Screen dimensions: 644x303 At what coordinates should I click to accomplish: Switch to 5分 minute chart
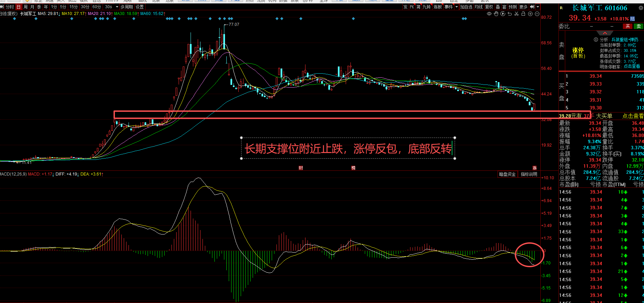tap(63, 7)
